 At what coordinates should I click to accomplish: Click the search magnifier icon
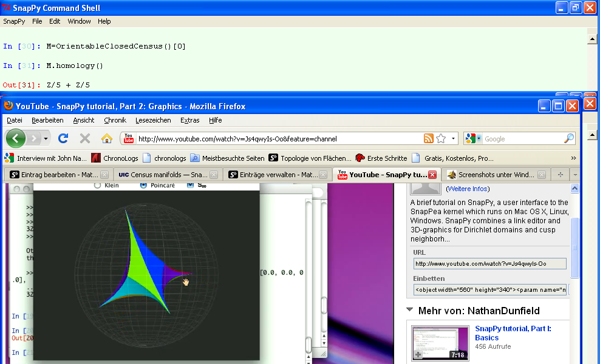pyautogui.click(x=568, y=138)
